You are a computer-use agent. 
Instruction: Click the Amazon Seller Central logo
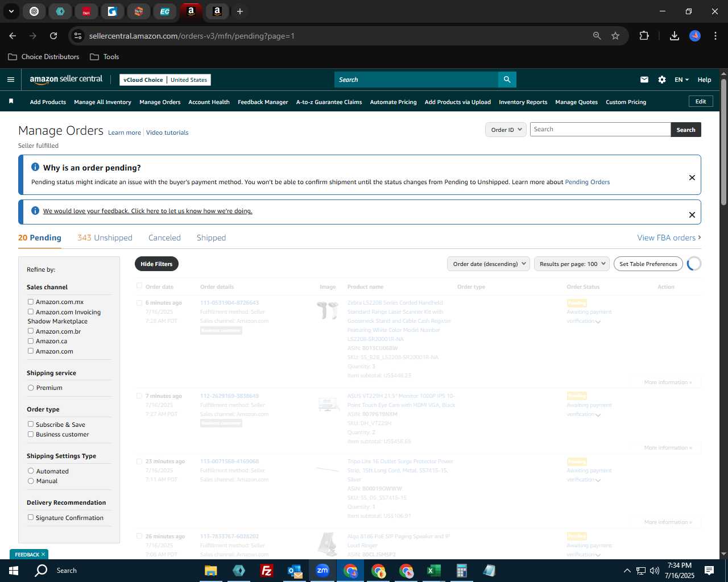click(66, 80)
